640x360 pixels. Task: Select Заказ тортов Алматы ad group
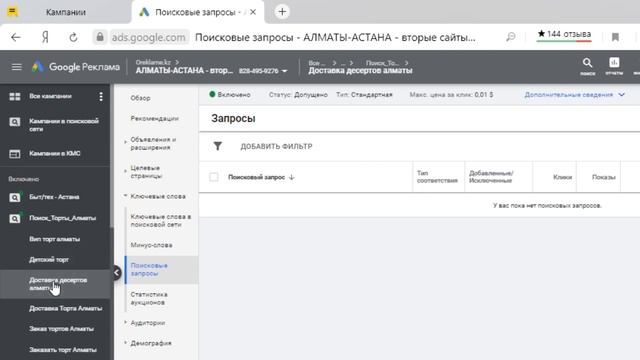click(62, 329)
